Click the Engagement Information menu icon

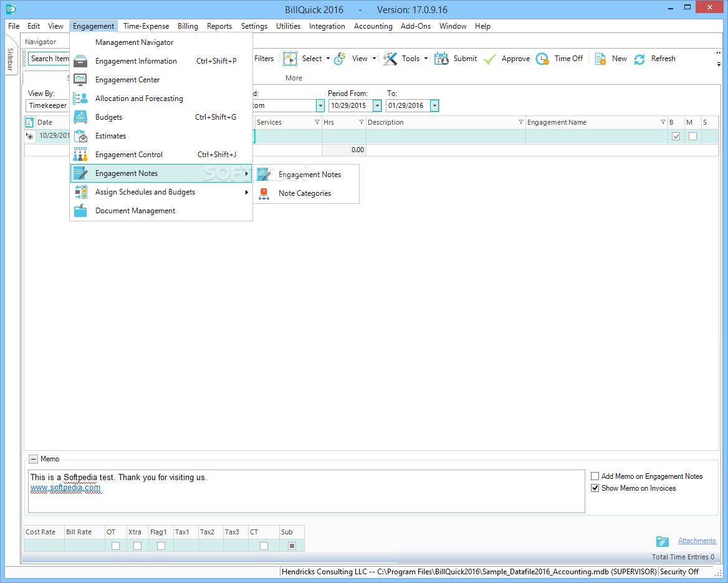tap(80, 61)
